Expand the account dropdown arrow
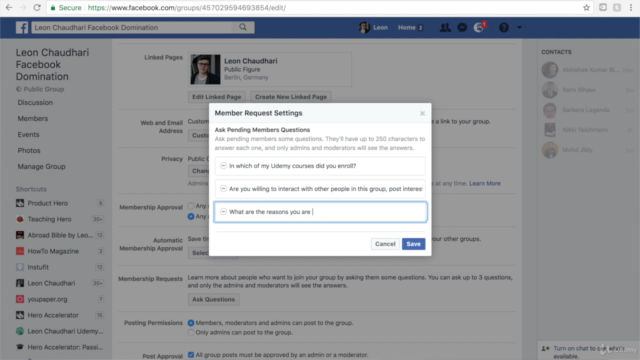 coord(519,27)
